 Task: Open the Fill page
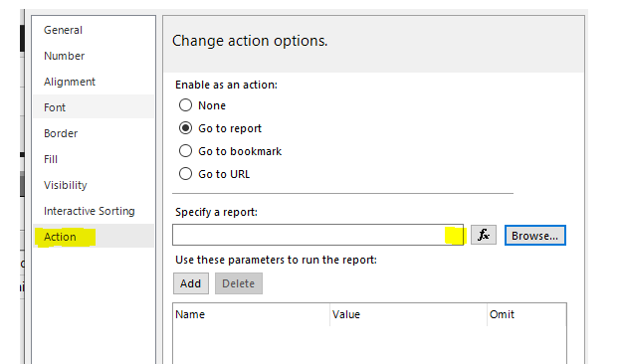(94, 159)
